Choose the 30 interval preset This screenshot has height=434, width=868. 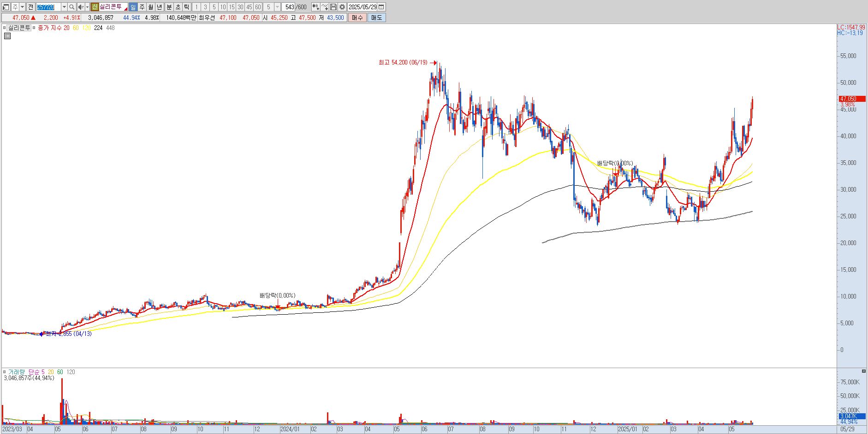pos(240,7)
